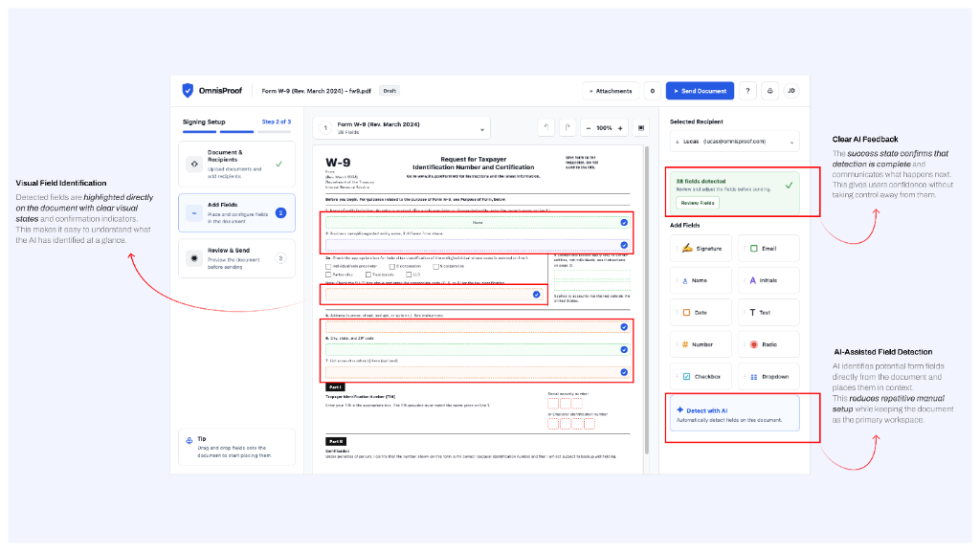Click the 38 fields detected text
Viewport: 980px width, 551px height.
(x=701, y=181)
